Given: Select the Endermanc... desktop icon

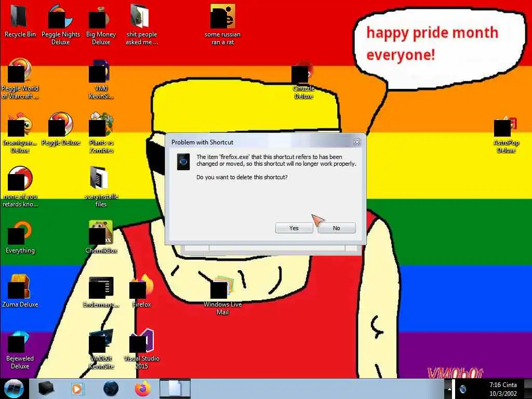Looking at the screenshot, I should pyautogui.click(x=101, y=292).
